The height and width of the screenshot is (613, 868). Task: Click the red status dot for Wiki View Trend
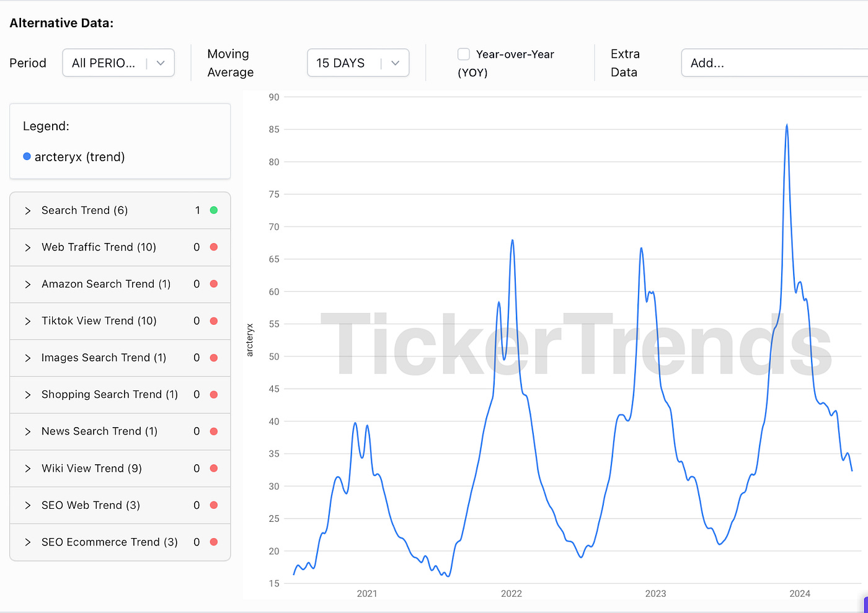(x=214, y=468)
